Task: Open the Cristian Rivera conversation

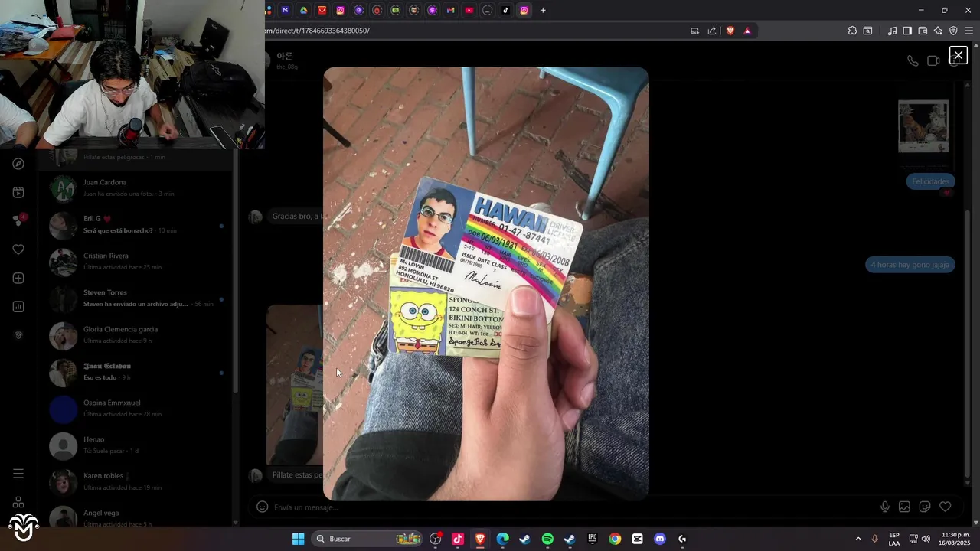Action: click(x=136, y=261)
